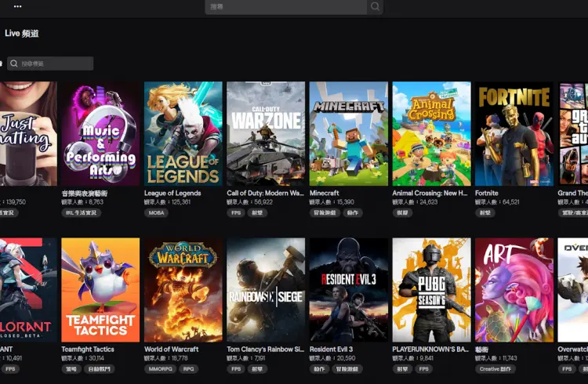Click the magnifier icon in tag search box

(x=14, y=63)
